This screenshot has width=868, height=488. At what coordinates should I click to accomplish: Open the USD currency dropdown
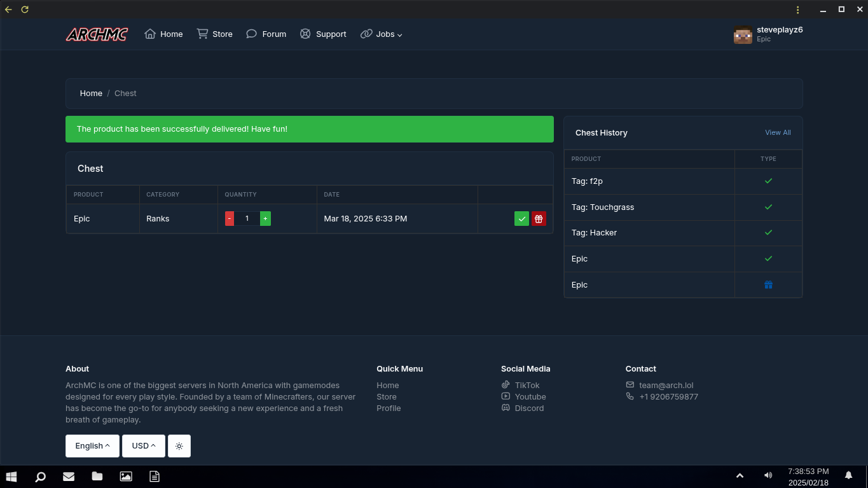pyautogui.click(x=144, y=446)
